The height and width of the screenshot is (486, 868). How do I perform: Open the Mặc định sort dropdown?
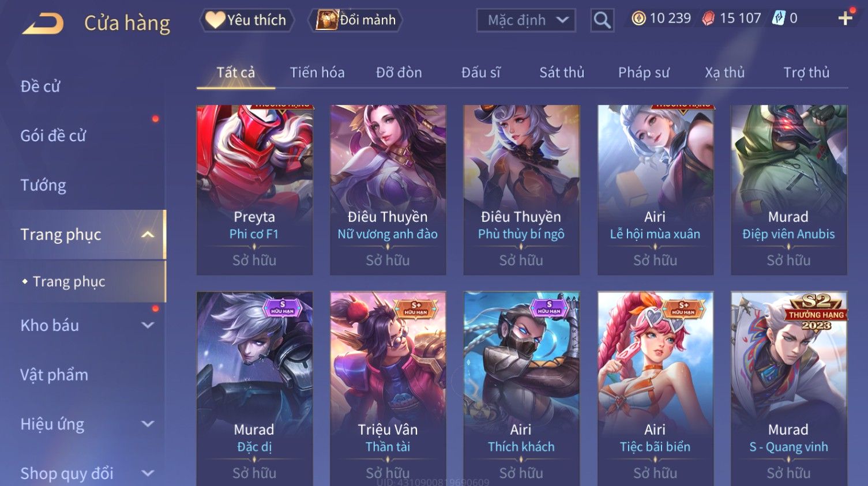[x=526, y=21]
